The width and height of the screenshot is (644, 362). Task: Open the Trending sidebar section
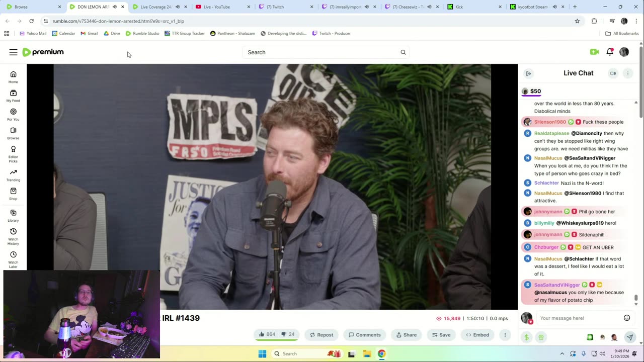tap(13, 175)
